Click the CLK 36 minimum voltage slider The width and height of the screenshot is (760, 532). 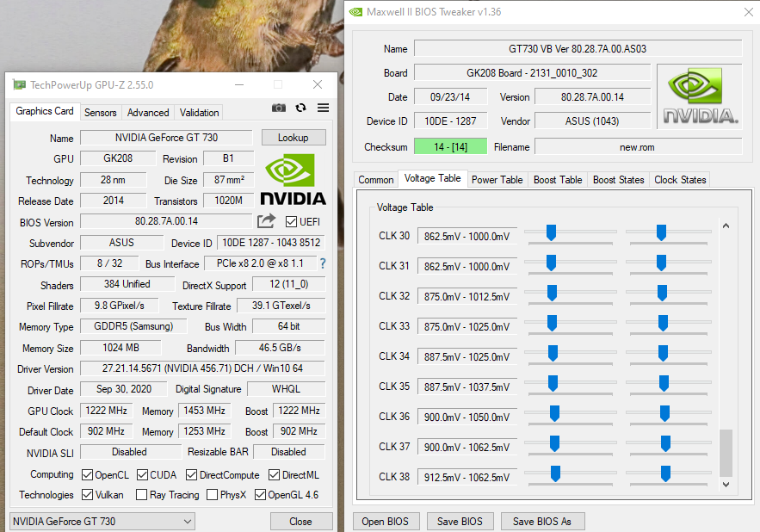point(554,413)
